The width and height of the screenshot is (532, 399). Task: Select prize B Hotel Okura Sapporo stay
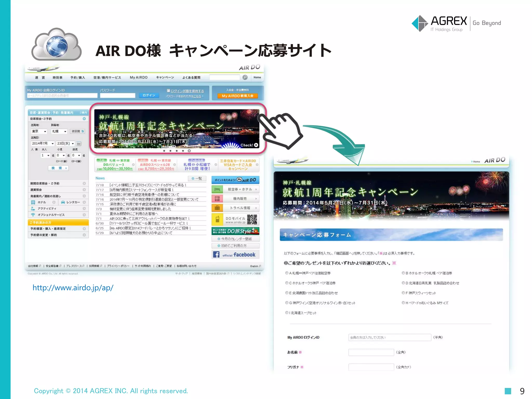coord(403,273)
